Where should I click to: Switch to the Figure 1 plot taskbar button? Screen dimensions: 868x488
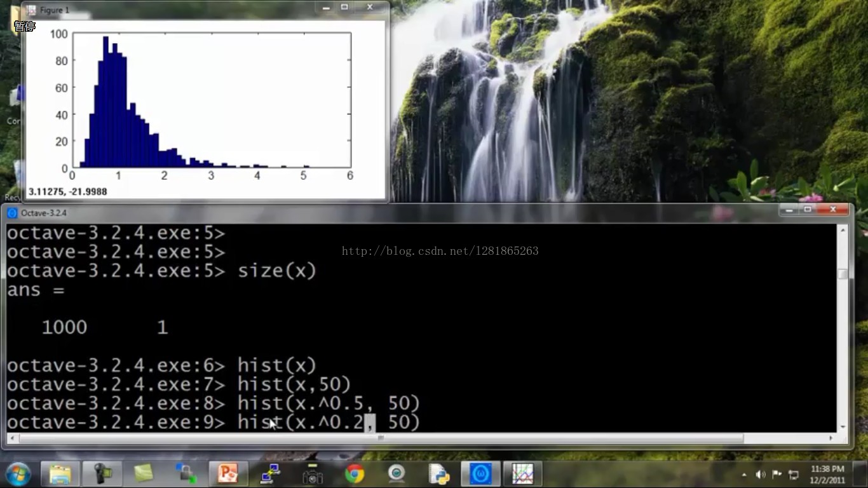[522, 474]
